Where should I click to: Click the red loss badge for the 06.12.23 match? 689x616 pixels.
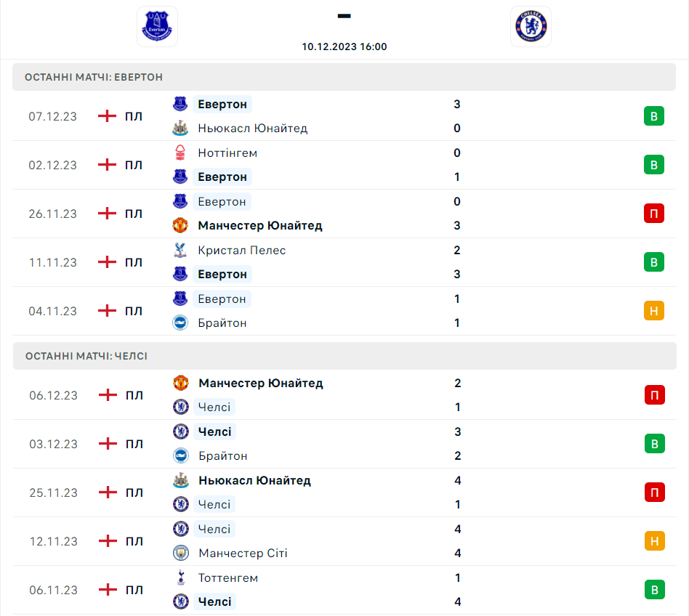point(654,395)
